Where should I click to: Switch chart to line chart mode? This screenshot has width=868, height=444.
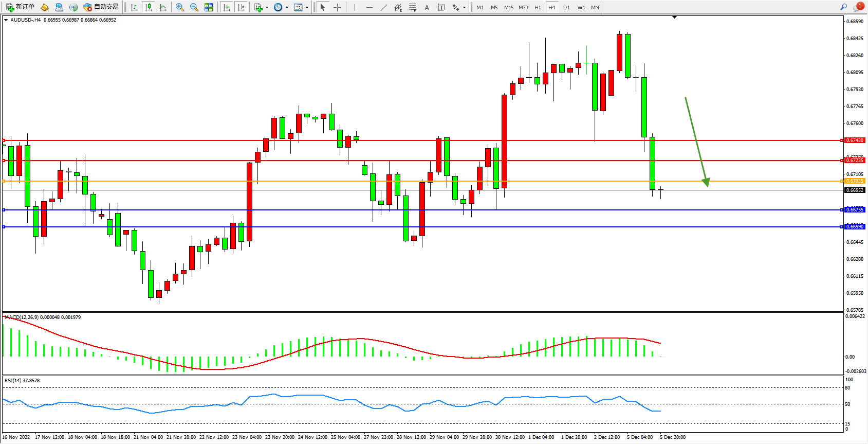163,7
